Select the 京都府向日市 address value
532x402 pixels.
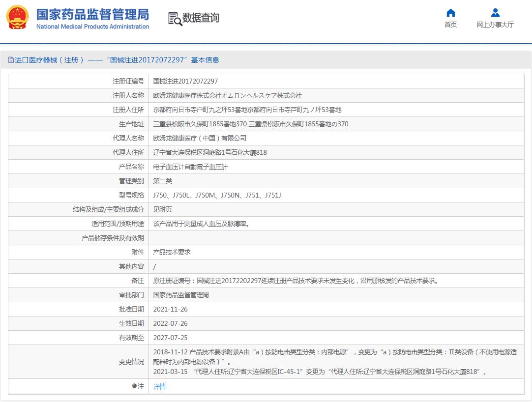pyautogui.click(x=247, y=110)
